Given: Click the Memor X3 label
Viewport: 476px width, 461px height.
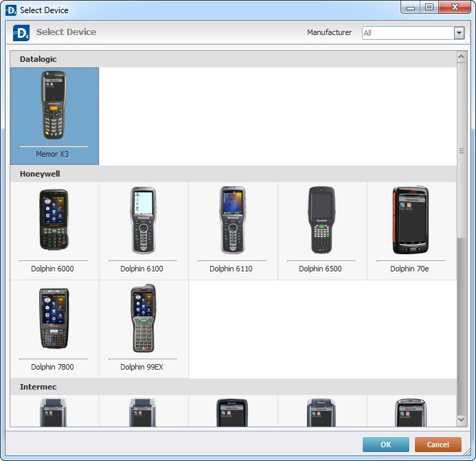Looking at the screenshot, I should 52,154.
